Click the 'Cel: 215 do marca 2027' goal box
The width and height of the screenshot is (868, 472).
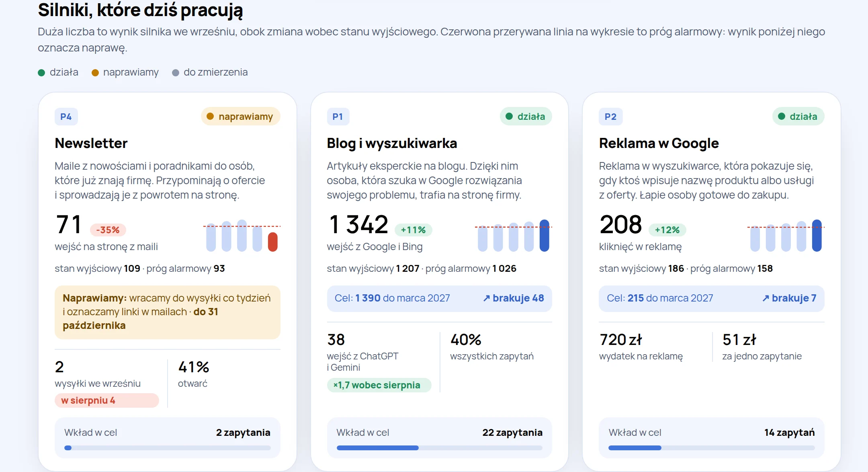[x=712, y=298]
